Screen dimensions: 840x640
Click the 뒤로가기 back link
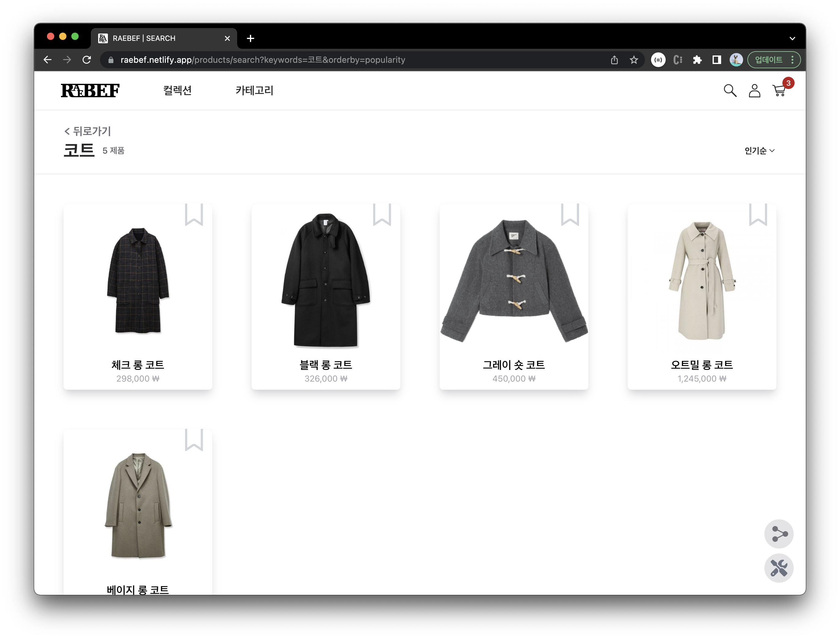coord(87,131)
